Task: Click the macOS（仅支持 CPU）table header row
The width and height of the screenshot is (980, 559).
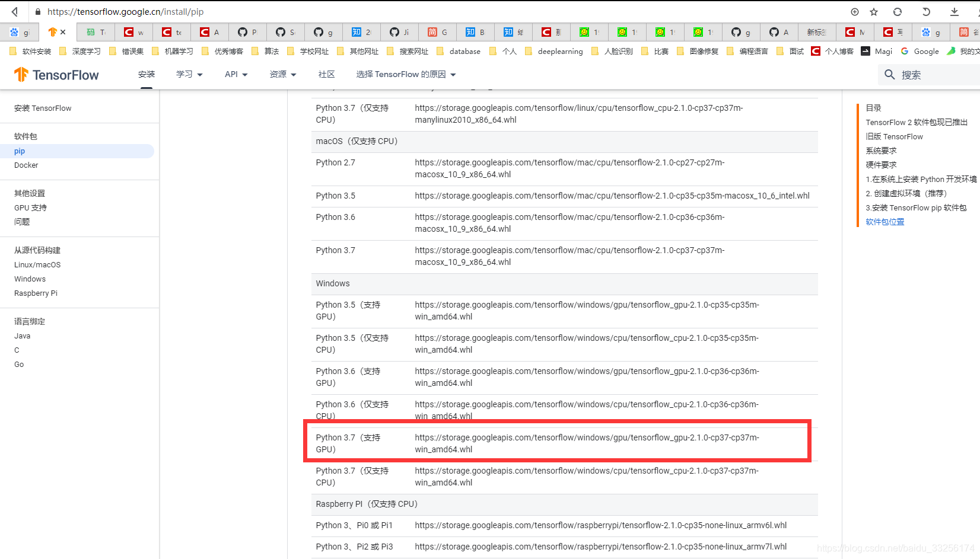Action: [565, 142]
